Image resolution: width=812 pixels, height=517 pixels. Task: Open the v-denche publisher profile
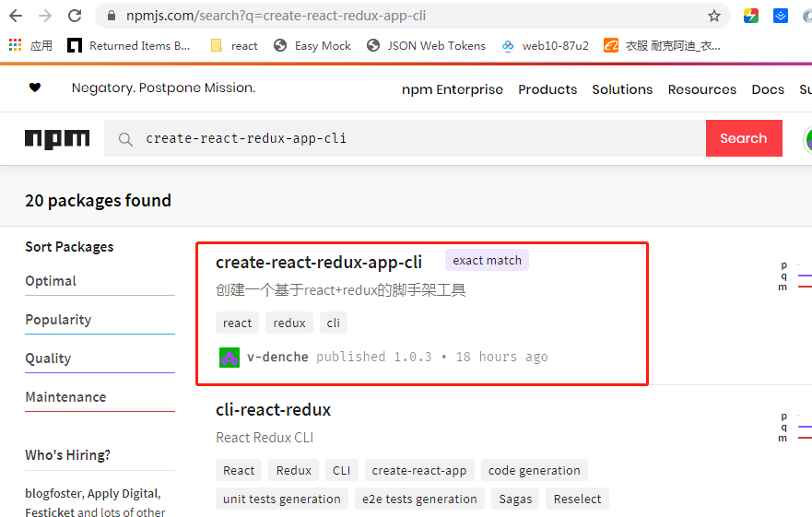coord(277,357)
